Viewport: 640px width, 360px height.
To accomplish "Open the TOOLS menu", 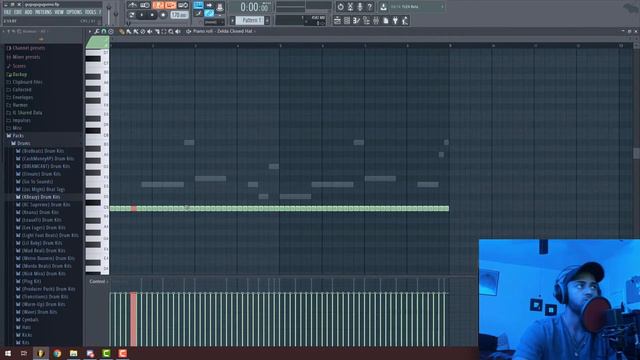I will point(90,12).
